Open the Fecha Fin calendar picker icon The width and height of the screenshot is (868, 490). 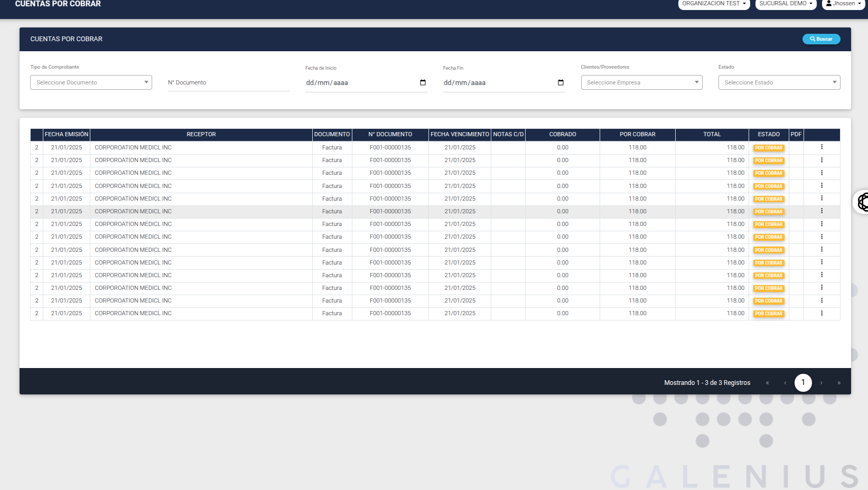[x=561, y=82]
